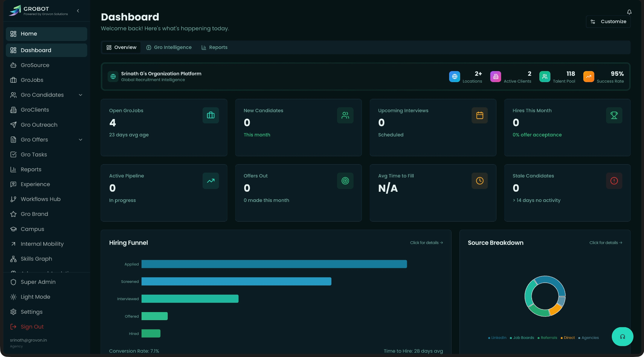Click the blue globe Locations icon
644x357 pixels.
454,76
